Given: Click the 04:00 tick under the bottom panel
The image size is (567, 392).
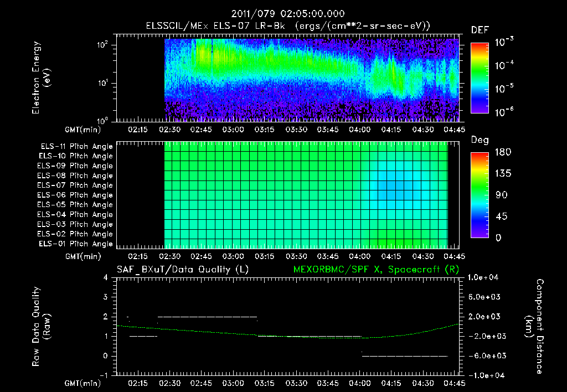Looking at the screenshot, I should (x=359, y=383).
